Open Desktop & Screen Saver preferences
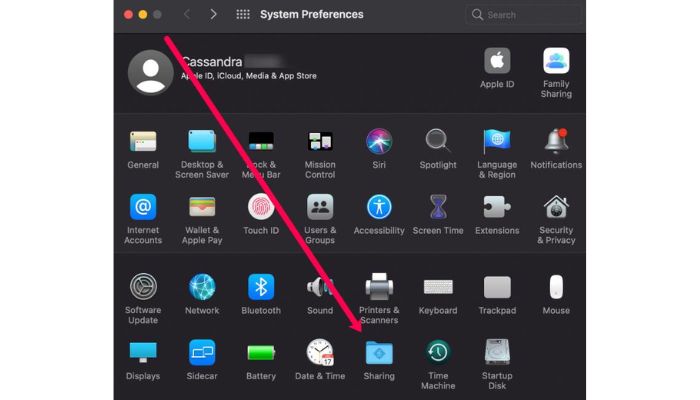700x400 pixels. [202, 142]
